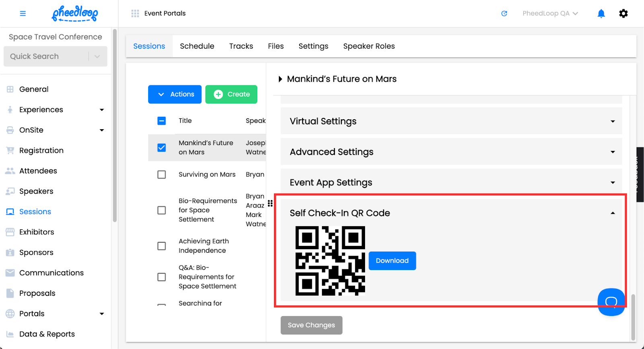Switch to the Speaker Roles tab
Image resolution: width=644 pixels, height=349 pixels.
[x=369, y=46]
